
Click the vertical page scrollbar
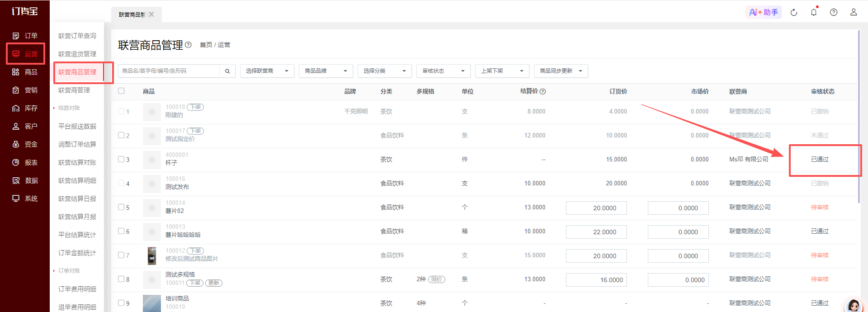(859, 117)
